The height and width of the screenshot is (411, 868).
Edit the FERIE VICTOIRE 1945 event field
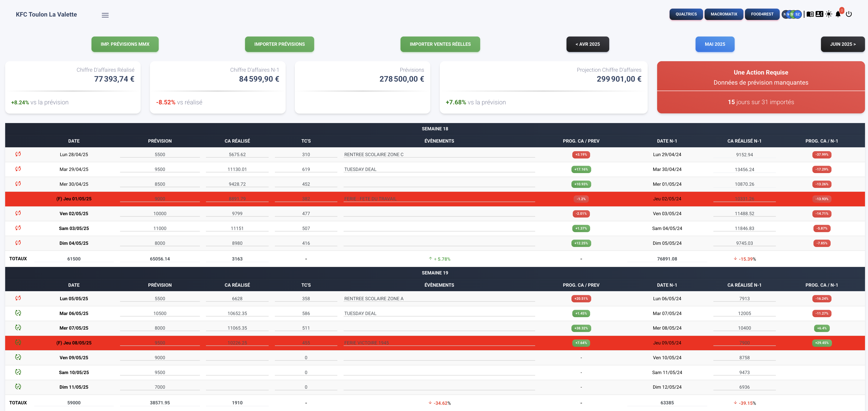439,343
